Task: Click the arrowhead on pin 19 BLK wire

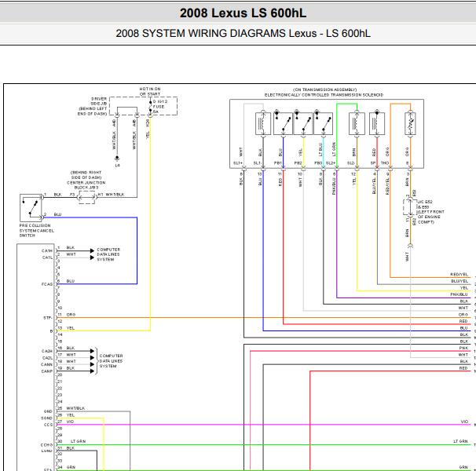Action: click(92, 371)
